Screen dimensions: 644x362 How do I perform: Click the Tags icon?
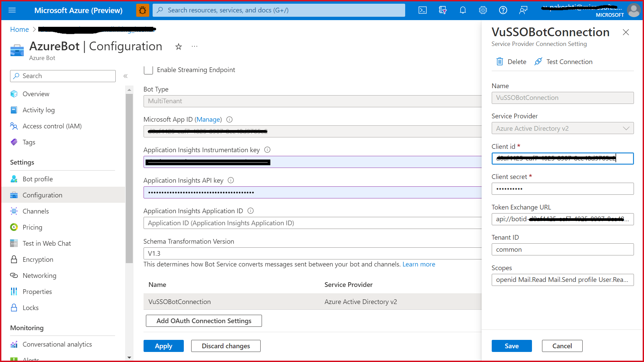[x=14, y=142]
